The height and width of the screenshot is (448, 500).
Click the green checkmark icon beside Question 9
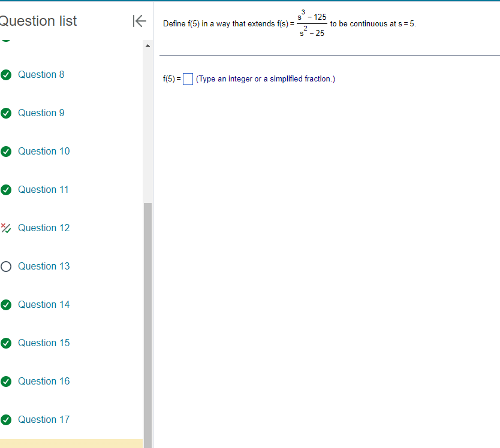pos(7,113)
